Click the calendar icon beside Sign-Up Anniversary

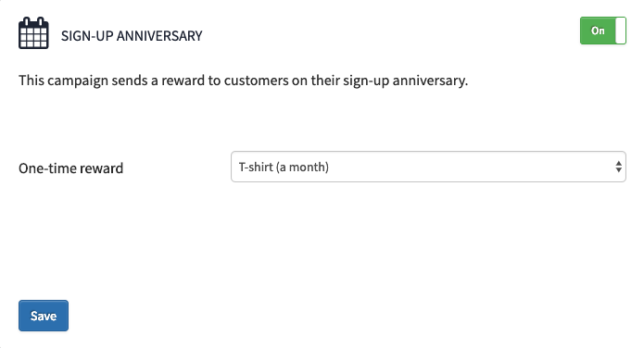click(33, 32)
